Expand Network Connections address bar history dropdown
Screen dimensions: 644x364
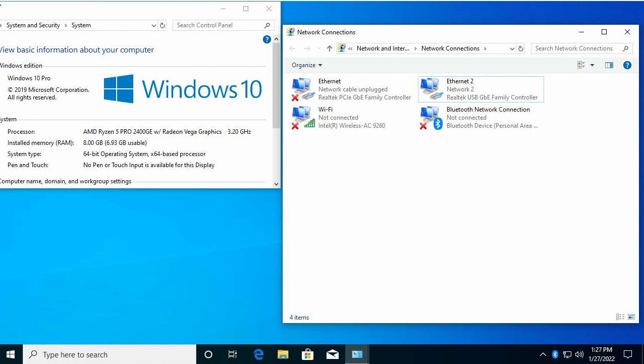512,49
